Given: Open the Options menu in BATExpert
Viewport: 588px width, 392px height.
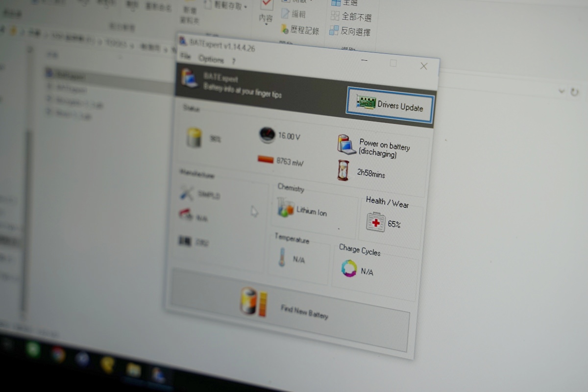Looking at the screenshot, I should (211, 59).
